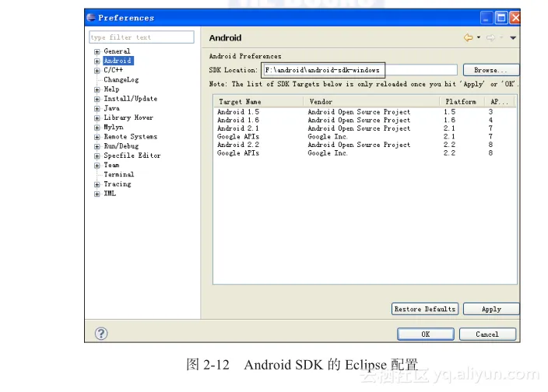Click the SDK Location text field
This screenshot has height=392, width=548.
coord(358,70)
